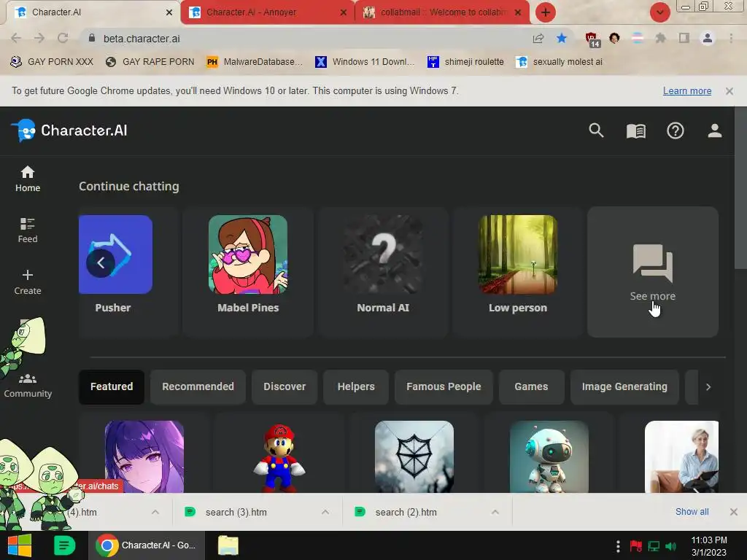The width and height of the screenshot is (747, 560).
Task: Close the downloads bar
Action: pos(734,512)
